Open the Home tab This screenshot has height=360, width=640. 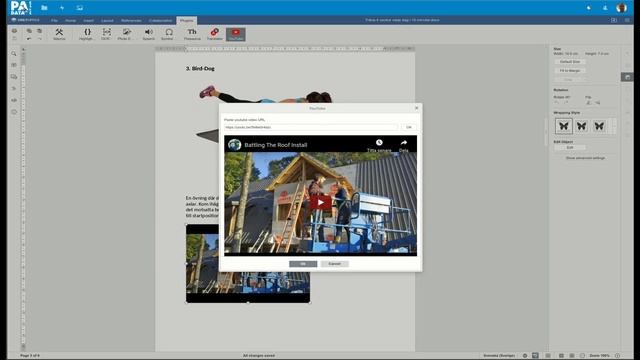70,20
